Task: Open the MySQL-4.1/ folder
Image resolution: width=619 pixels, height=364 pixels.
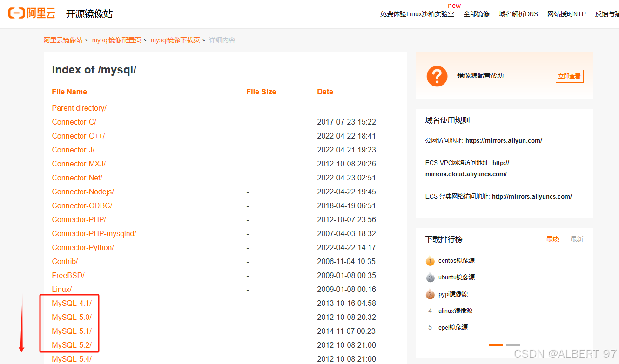Action: 72,303
